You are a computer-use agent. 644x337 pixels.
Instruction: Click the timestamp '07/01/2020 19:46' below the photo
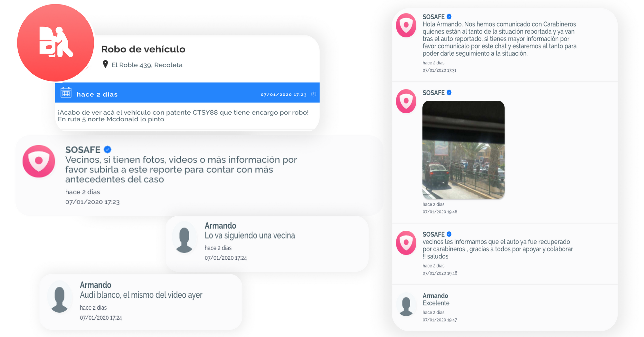click(440, 212)
